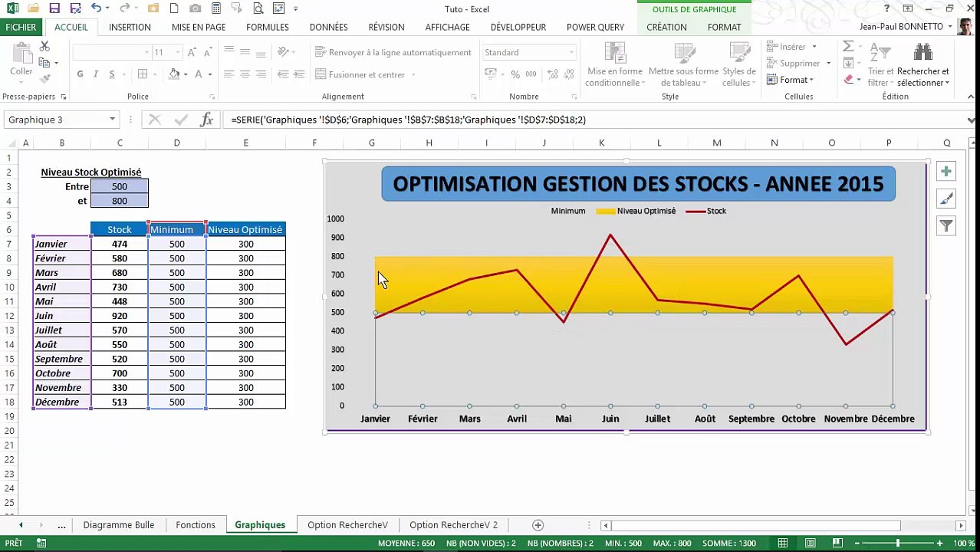
Task: Adjust the zoom slider in status bar
Action: point(898,544)
